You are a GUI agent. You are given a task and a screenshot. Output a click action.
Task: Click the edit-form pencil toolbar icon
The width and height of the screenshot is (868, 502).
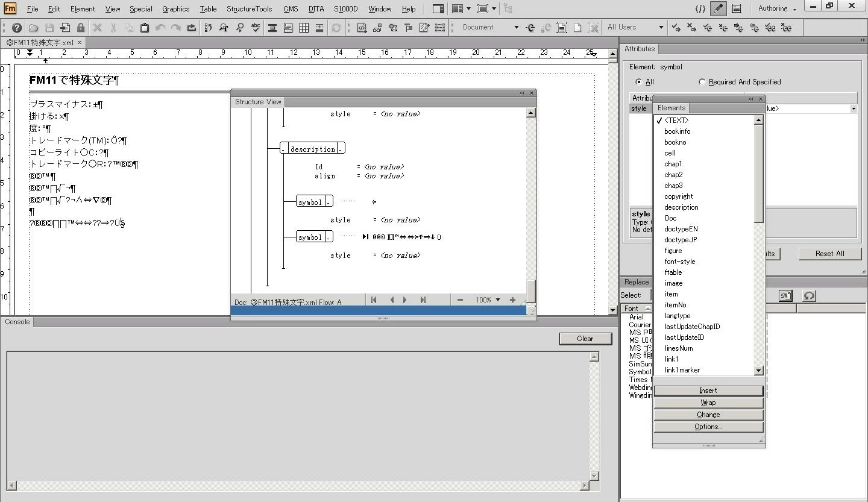pos(424,28)
